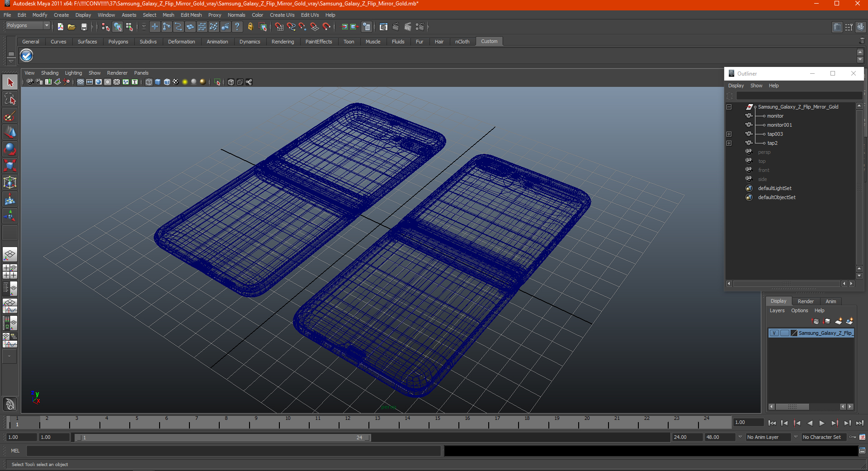Switch to four view layout

coord(10,271)
